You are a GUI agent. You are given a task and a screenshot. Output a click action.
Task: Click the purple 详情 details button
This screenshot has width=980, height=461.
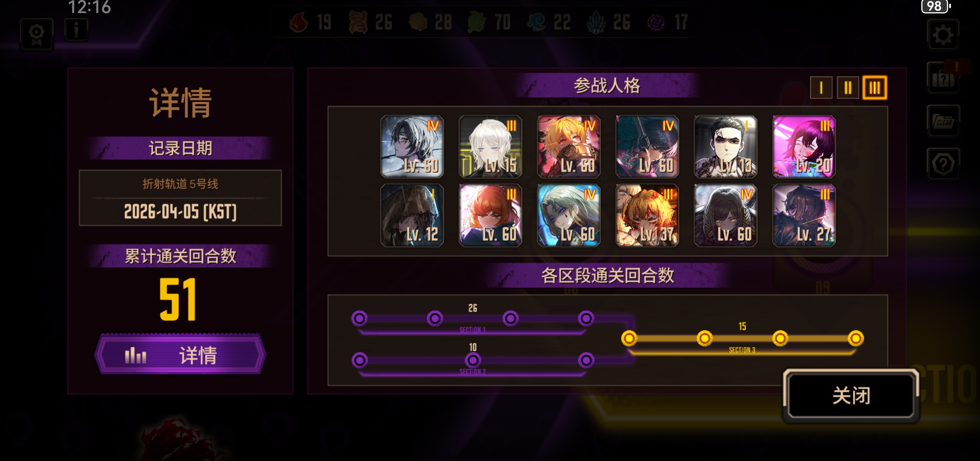(180, 354)
